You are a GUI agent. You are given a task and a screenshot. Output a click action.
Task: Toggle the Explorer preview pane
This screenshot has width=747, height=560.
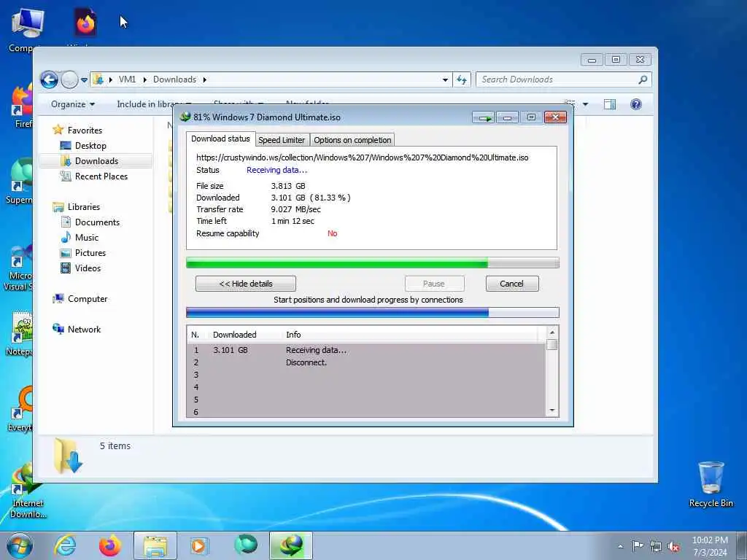(x=610, y=104)
